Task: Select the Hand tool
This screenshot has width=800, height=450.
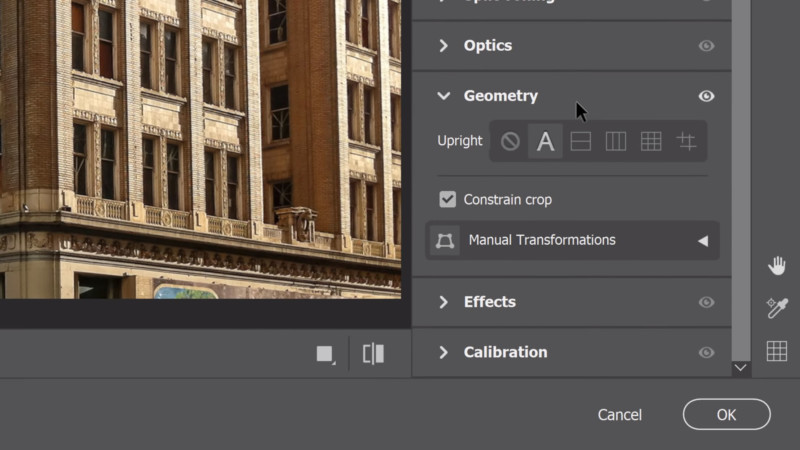Action: click(x=777, y=266)
